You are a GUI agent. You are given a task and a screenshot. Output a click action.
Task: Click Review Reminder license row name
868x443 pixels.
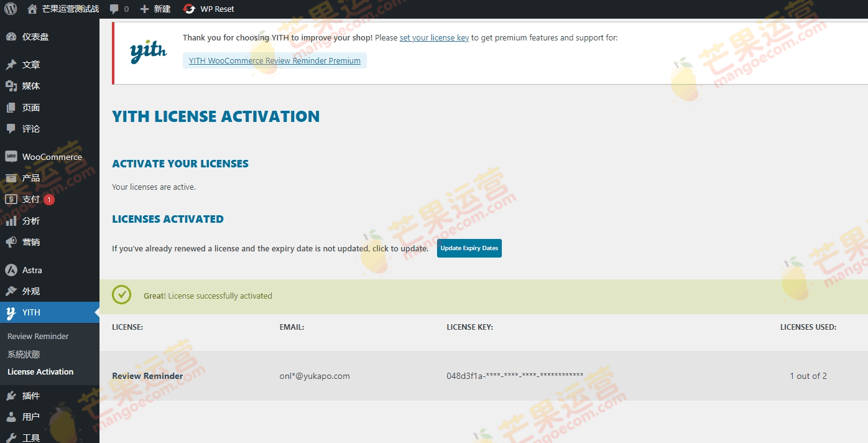(x=147, y=376)
